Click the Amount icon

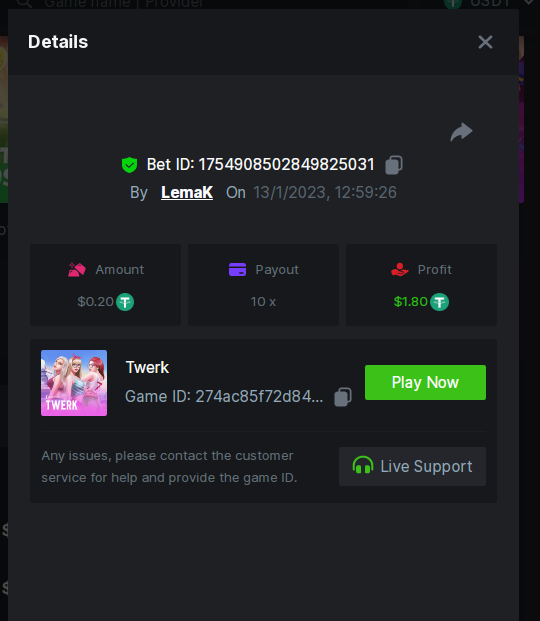77,270
